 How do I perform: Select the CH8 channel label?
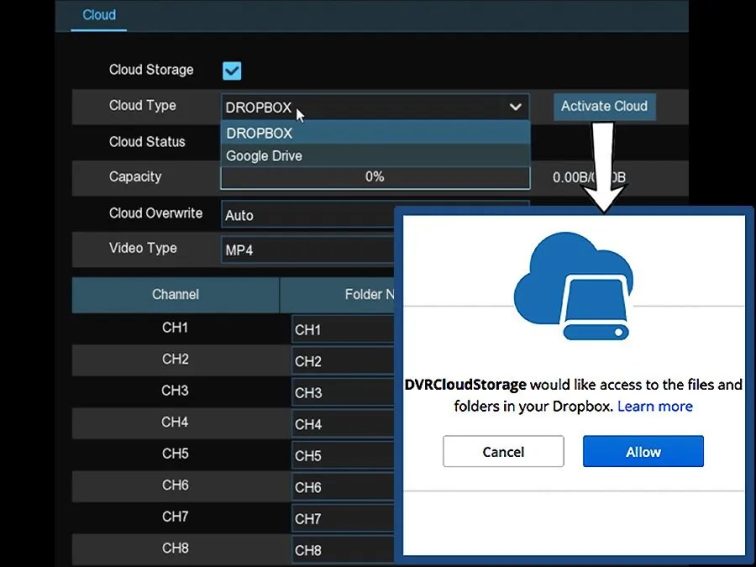click(x=175, y=548)
